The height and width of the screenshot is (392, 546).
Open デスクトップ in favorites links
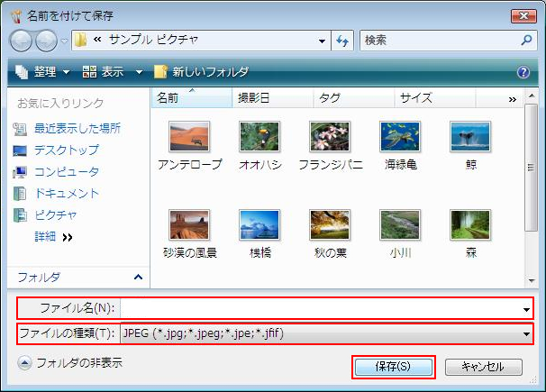click(x=66, y=150)
